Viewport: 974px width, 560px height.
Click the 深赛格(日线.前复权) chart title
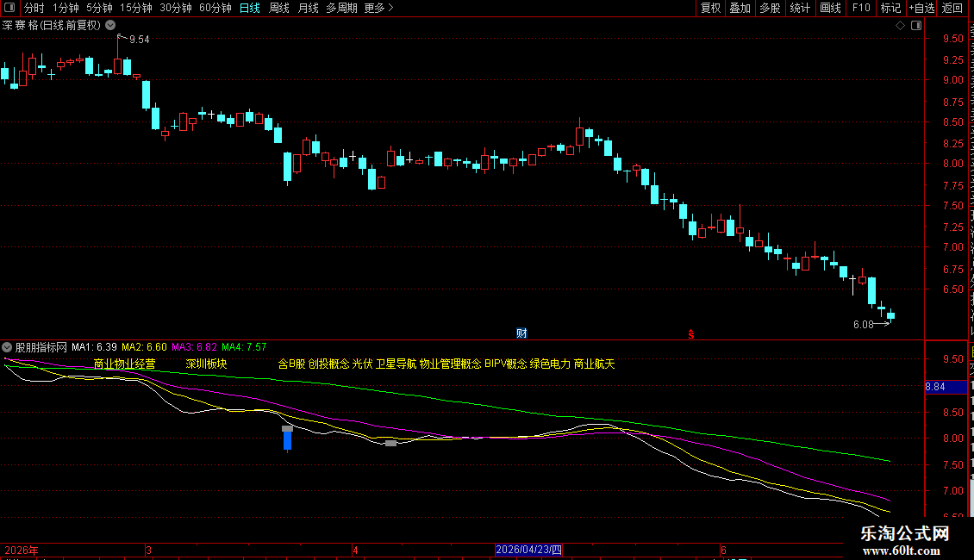tap(52, 26)
